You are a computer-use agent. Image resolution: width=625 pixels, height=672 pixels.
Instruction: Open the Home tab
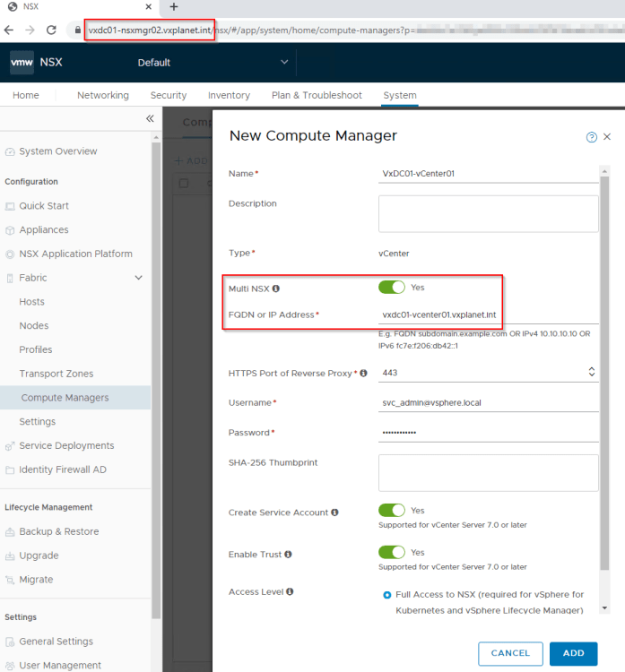tap(26, 95)
